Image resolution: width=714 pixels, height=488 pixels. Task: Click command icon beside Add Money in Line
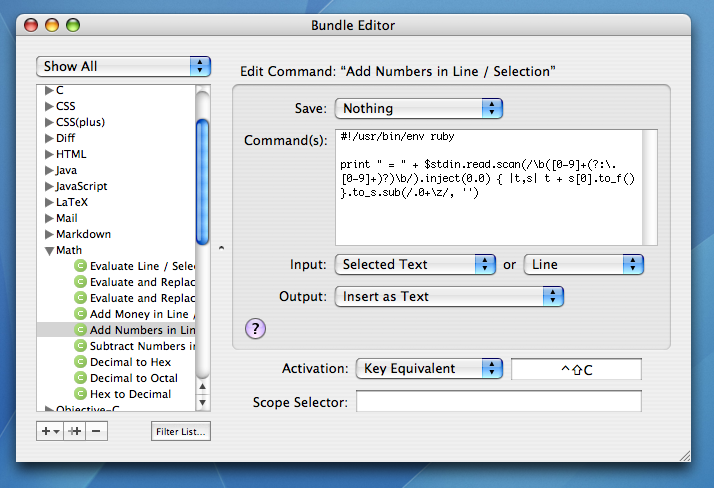pyautogui.click(x=80, y=314)
